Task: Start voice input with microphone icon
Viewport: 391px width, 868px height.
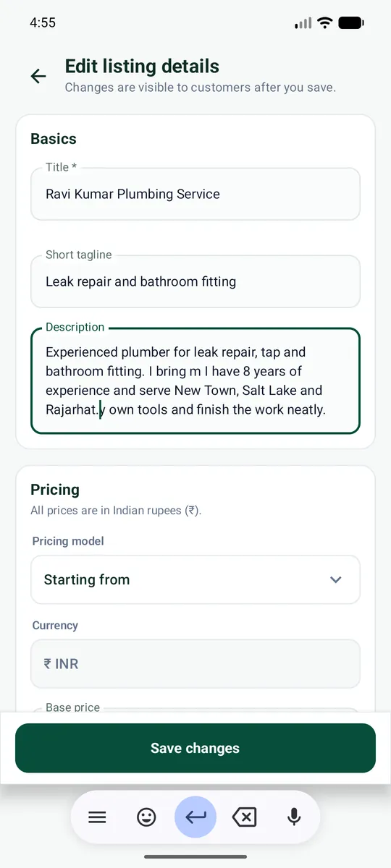Action: coord(293,817)
